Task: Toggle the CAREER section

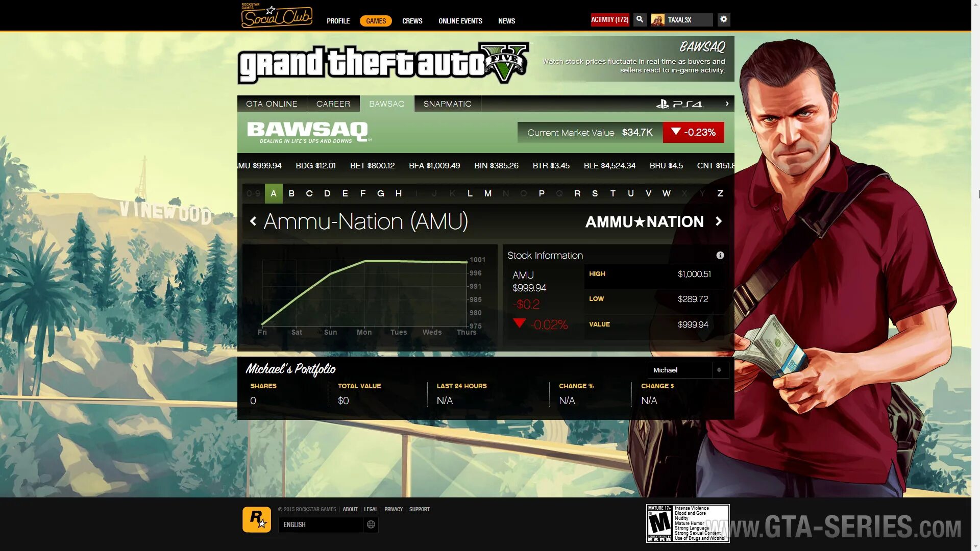Action: coord(332,103)
